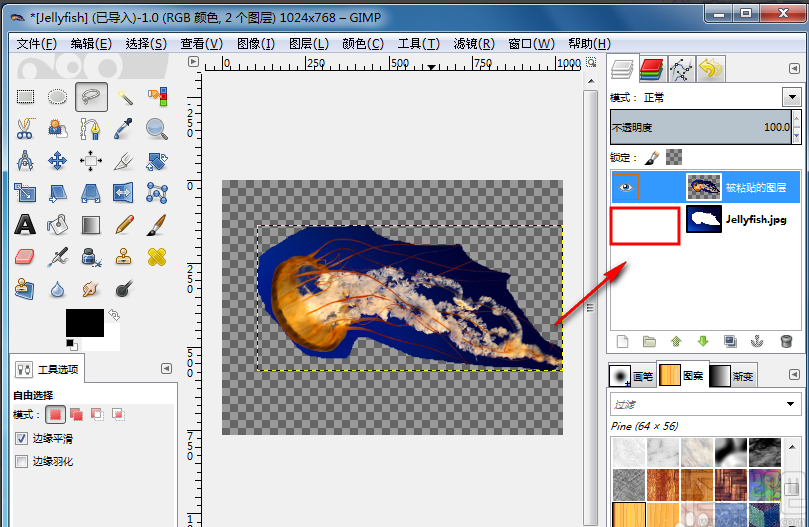Select the Ink tool
Screen dimensions: 809x527
click(x=91, y=257)
